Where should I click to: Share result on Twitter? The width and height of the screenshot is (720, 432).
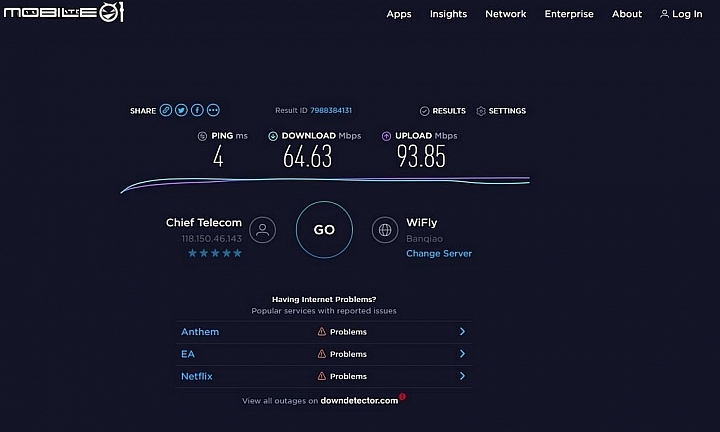pyautogui.click(x=181, y=110)
